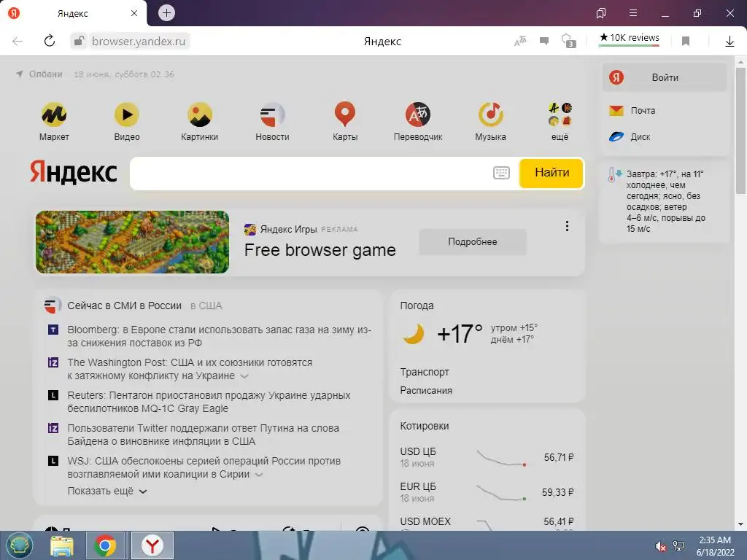Open the Карты service icon
Viewport: 747px width, 560px height.
345,114
